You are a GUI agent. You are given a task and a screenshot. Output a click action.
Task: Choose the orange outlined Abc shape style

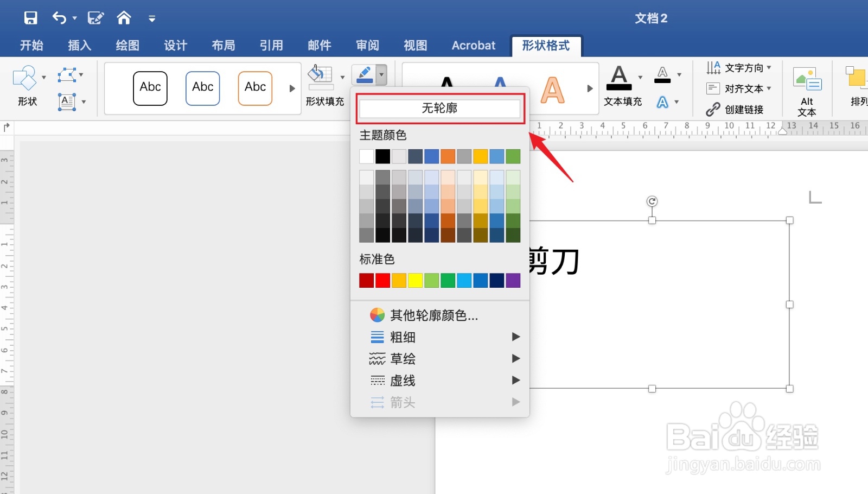point(255,88)
